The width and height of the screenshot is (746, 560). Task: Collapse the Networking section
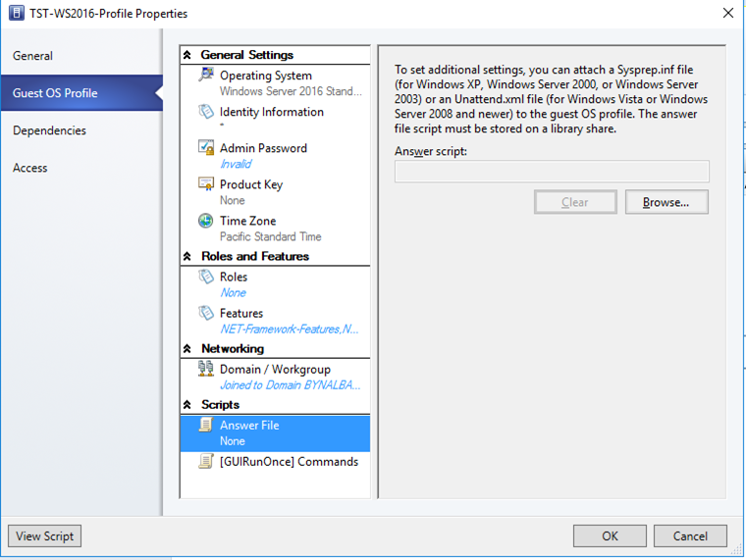click(186, 349)
